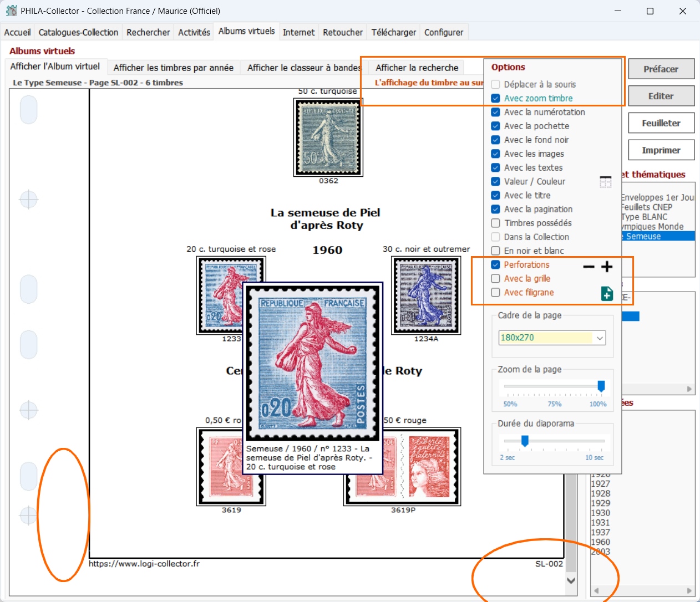Toggle Avec les images checkbox
Image resolution: width=700 pixels, height=602 pixels.
pos(496,154)
